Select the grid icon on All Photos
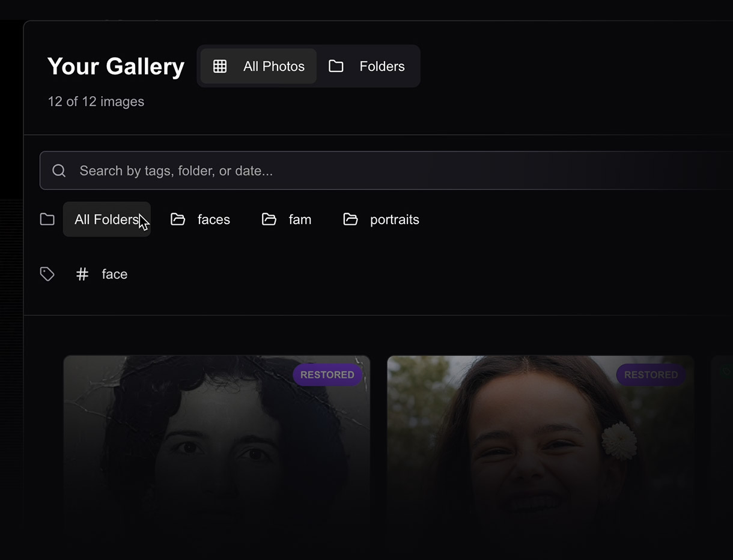 click(x=220, y=66)
